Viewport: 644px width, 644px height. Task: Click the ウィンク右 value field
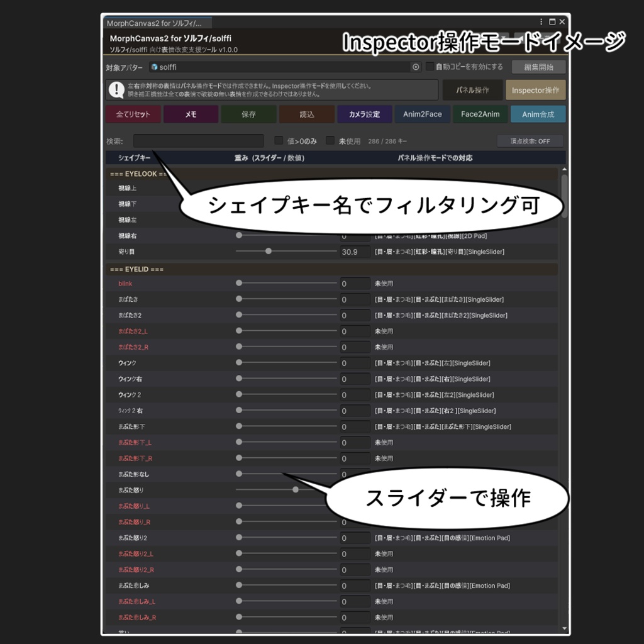point(355,379)
